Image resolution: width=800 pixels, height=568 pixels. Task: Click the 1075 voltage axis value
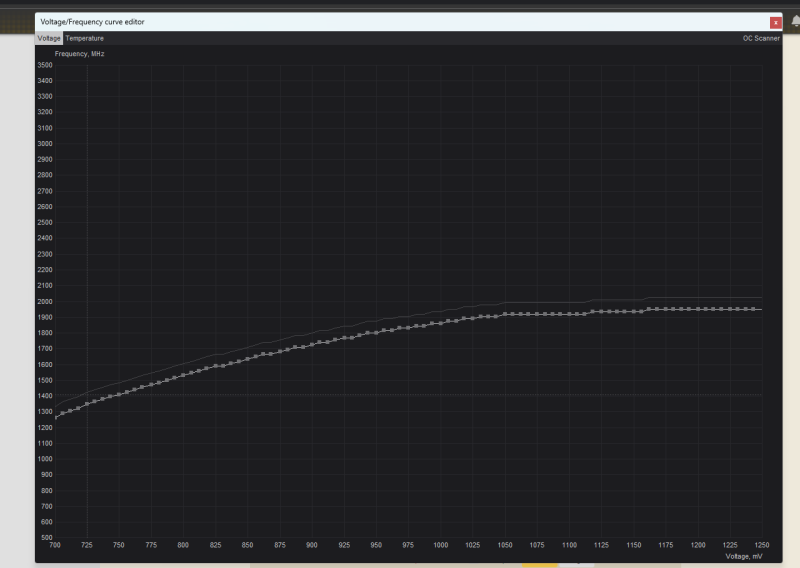[537, 545]
